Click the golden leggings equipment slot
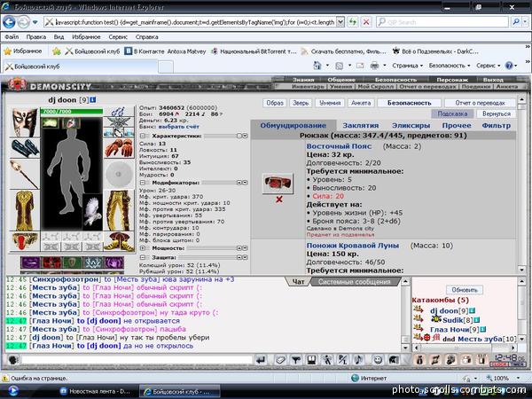The height and width of the screenshot is (399, 532). pos(119,210)
